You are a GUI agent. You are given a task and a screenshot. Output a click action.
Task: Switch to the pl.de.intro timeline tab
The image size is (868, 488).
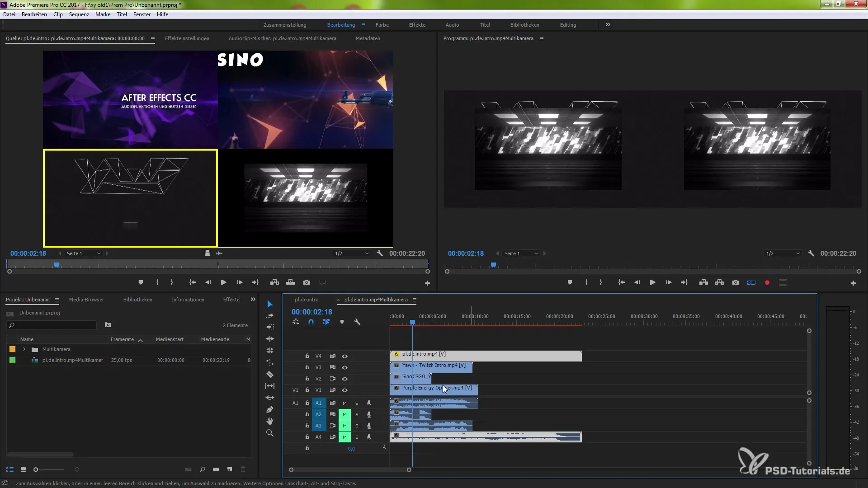pos(307,300)
